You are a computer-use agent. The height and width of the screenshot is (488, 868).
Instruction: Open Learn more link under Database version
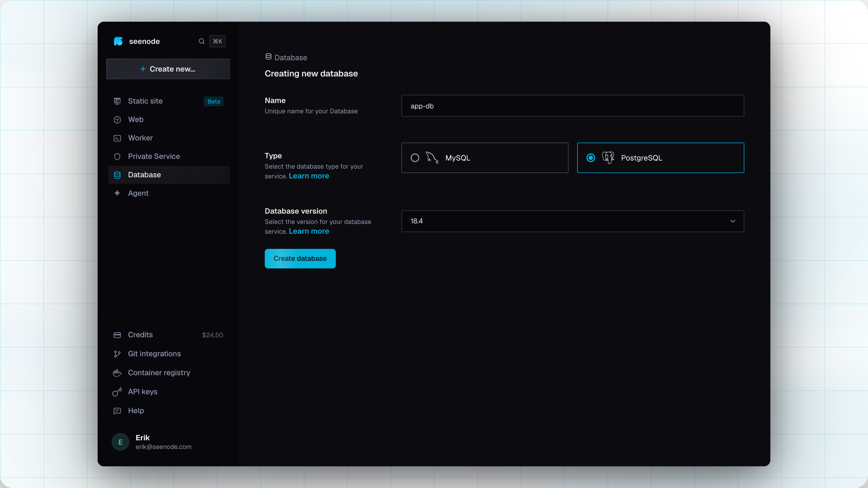coord(309,231)
